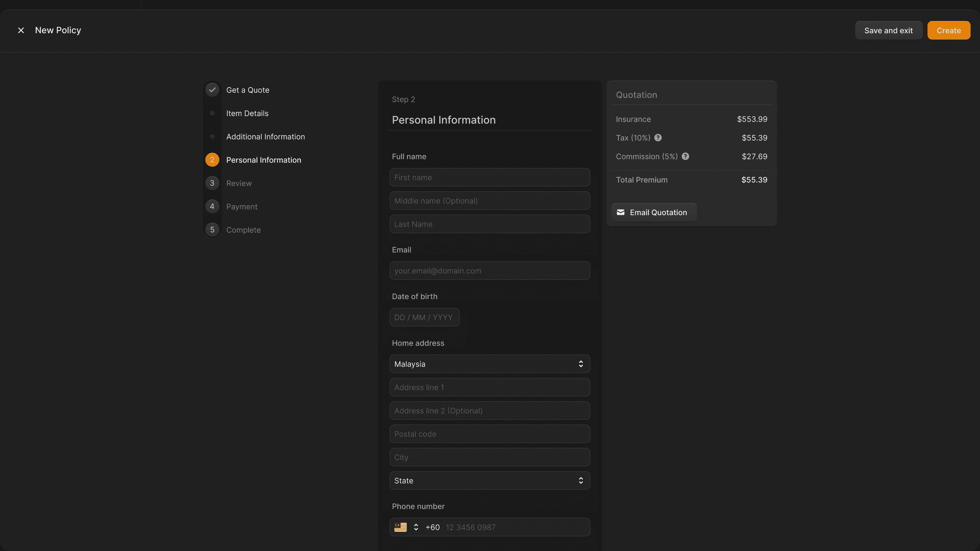The height and width of the screenshot is (551, 980).
Task: Click the Tax help question-mark icon
Action: 658,137
